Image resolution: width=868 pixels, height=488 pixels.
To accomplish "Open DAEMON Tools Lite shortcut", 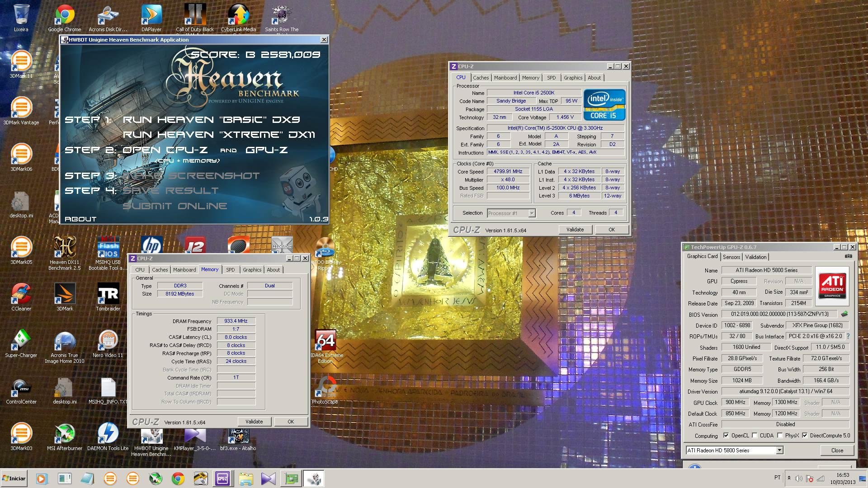I will pyautogui.click(x=108, y=437).
